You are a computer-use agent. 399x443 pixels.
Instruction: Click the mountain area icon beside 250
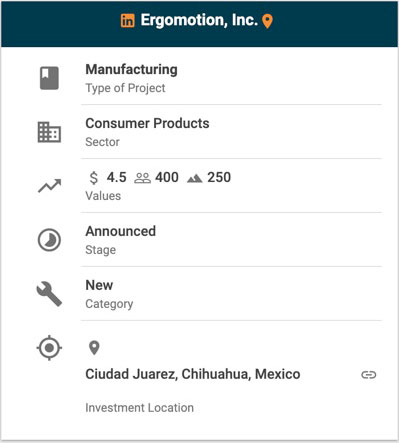(x=195, y=179)
